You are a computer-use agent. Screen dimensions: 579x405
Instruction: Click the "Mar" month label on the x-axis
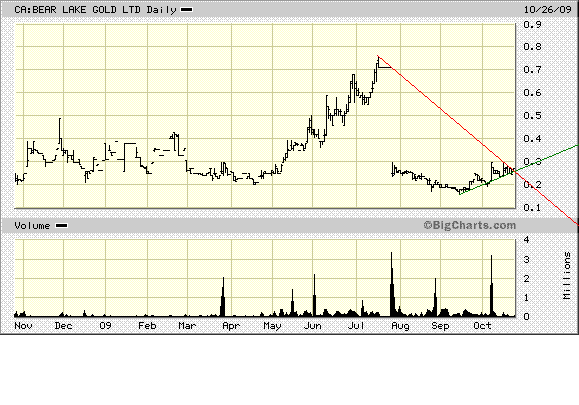(187, 326)
